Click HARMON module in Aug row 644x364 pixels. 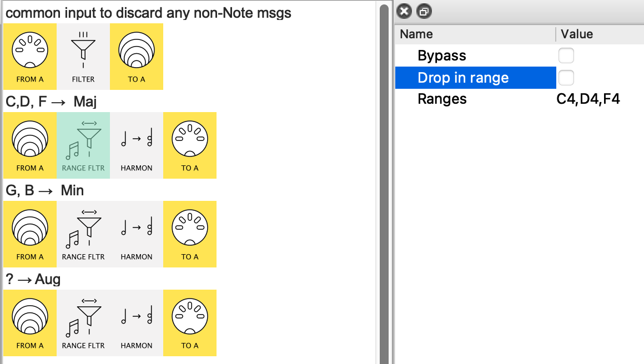[x=137, y=323]
